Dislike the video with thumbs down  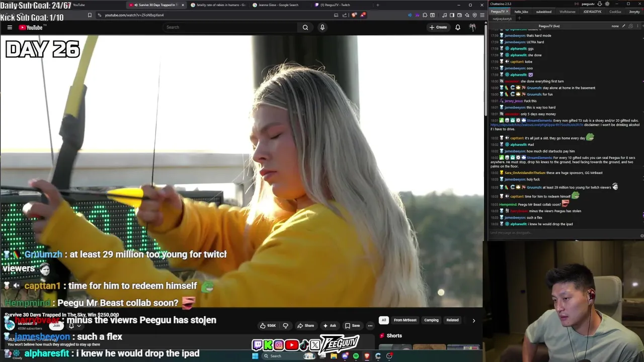(x=286, y=326)
